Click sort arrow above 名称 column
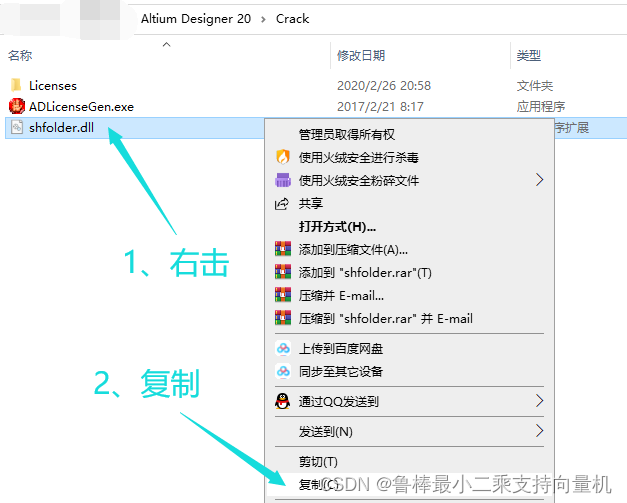 point(167,44)
